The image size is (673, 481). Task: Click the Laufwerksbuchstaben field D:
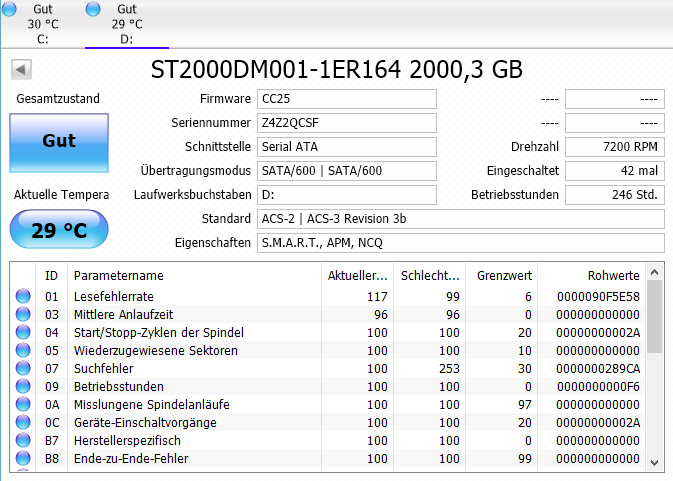pos(347,195)
